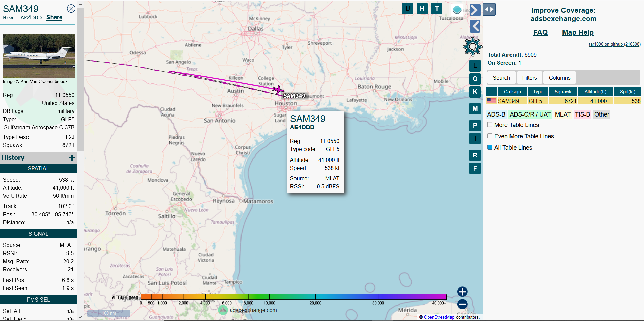Open the map layer switcher icon
This screenshot has height=321, width=644.
click(457, 10)
